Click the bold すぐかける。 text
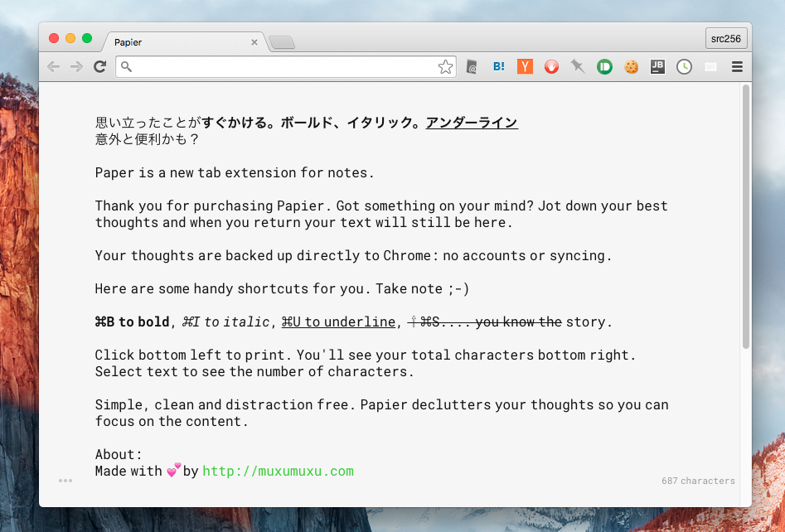Viewport: 785px width, 532px height. pos(239,122)
